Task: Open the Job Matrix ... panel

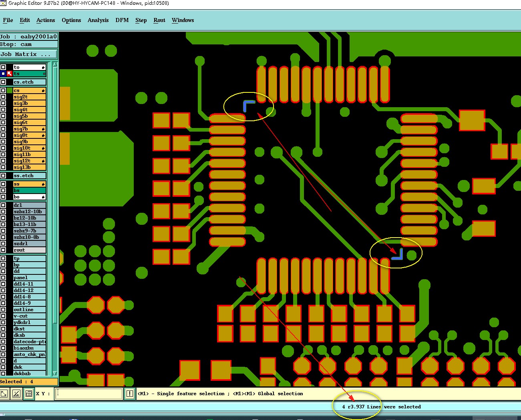Action: point(29,54)
